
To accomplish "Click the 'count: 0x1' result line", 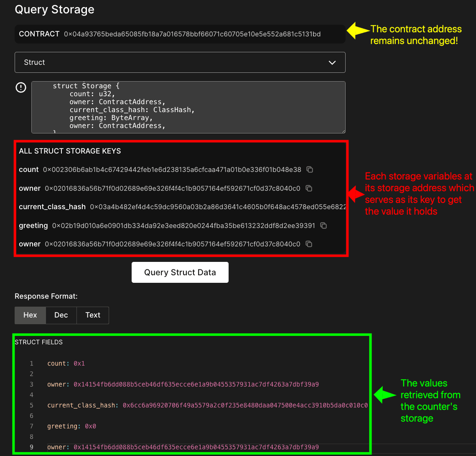I will click(66, 364).
